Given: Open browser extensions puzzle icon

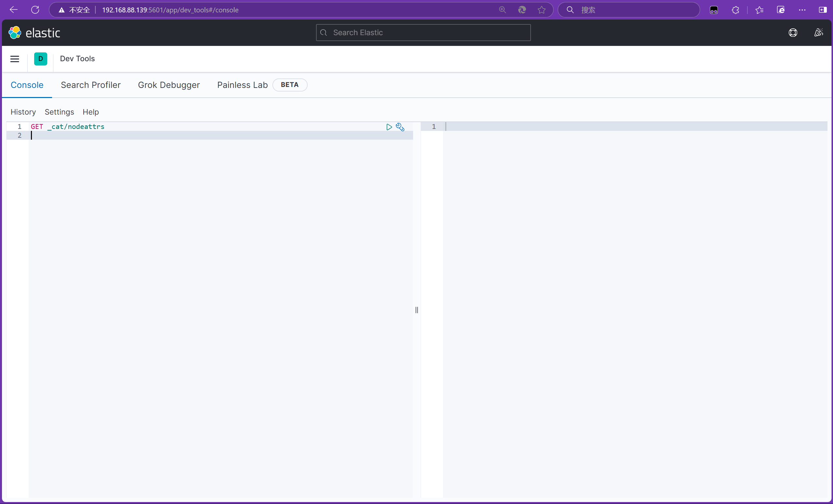Looking at the screenshot, I should [x=735, y=10].
